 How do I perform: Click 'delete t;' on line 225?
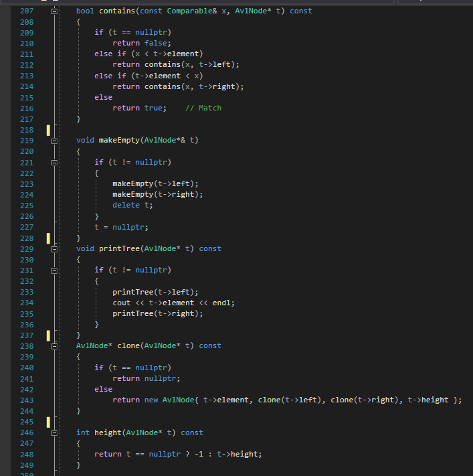click(x=132, y=206)
